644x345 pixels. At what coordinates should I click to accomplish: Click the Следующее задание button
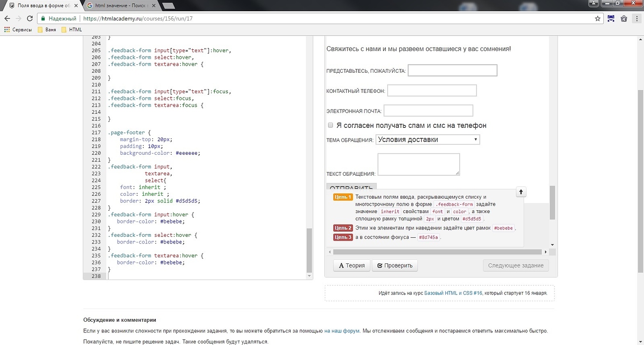[516, 265]
